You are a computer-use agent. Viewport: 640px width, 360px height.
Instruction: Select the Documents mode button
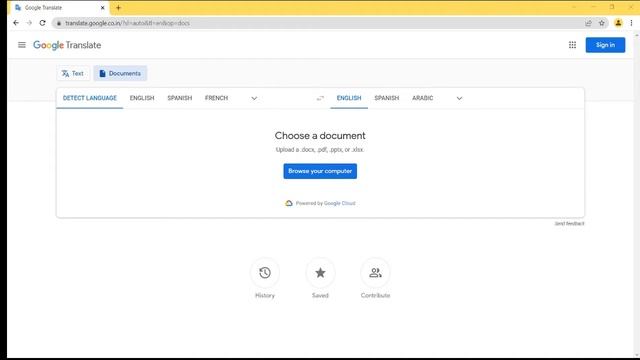pyautogui.click(x=120, y=73)
